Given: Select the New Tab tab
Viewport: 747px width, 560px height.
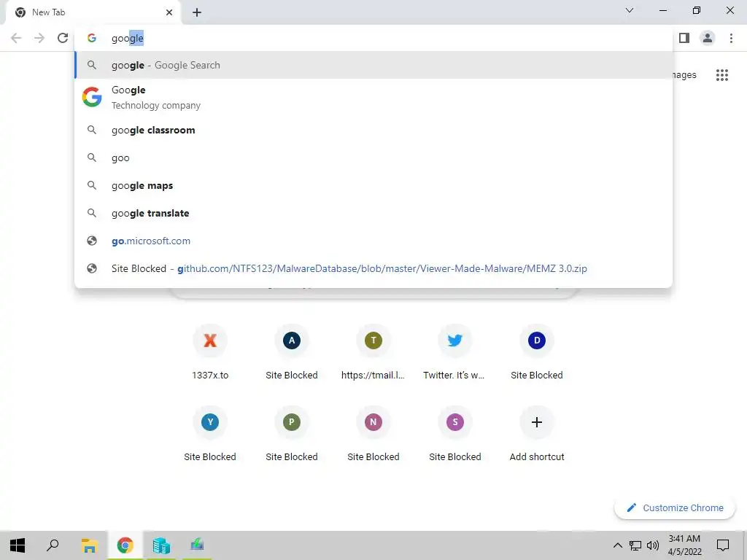Looking at the screenshot, I should (x=93, y=12).
